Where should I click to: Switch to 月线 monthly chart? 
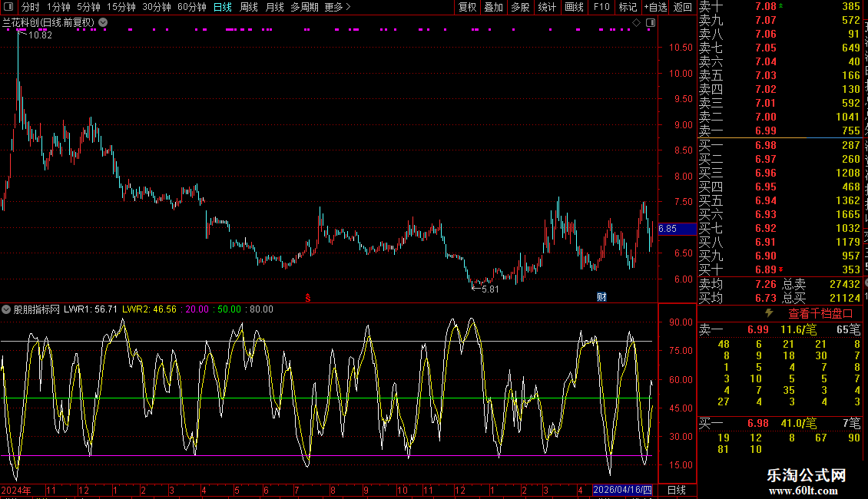(274, 7)
